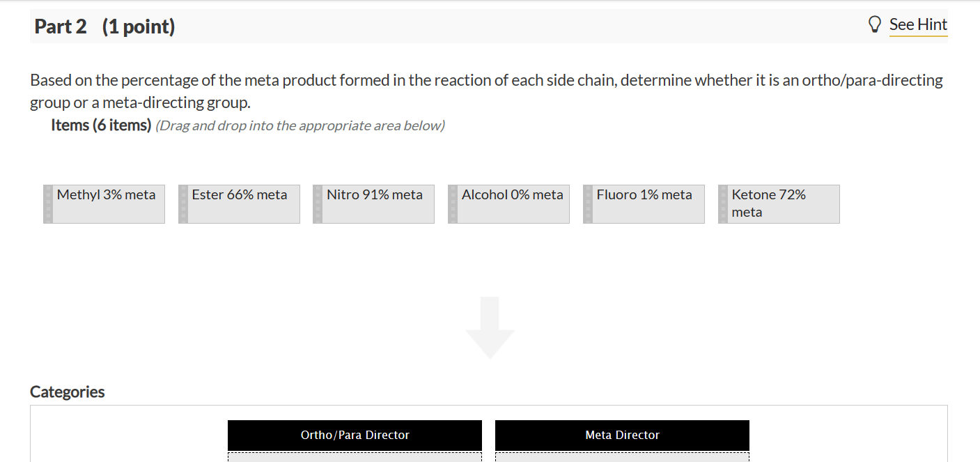This screenshot has height=462, width=980.
Task: Click the drag handle on the Methyl item
Action: pyautogui.click(x=48, y=203)
